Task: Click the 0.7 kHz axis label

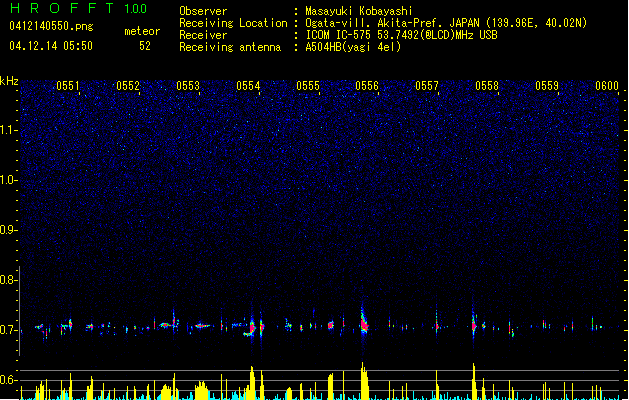Action: pyautogui.click(x=9, y=330)
